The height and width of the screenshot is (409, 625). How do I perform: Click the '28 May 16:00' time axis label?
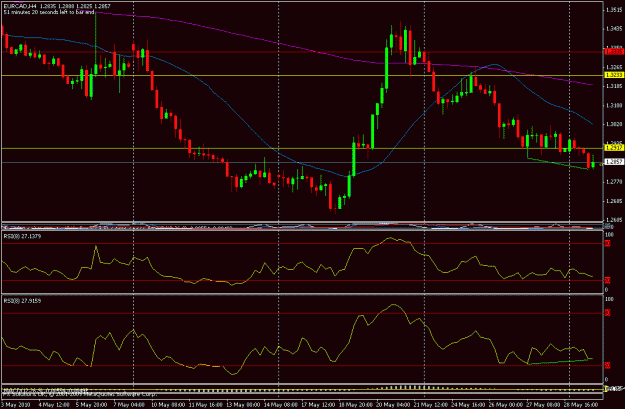(x=582, y=405)
